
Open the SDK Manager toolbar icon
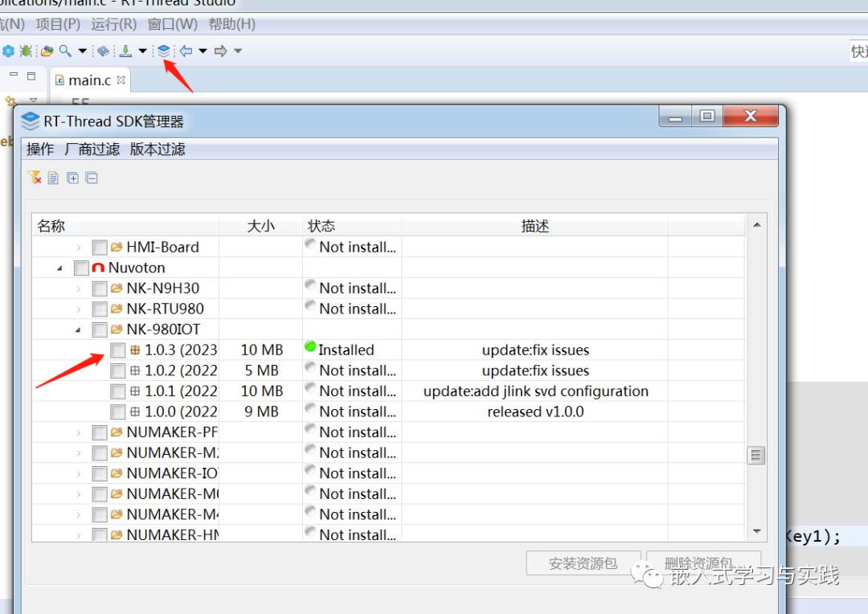pos(163,51)
